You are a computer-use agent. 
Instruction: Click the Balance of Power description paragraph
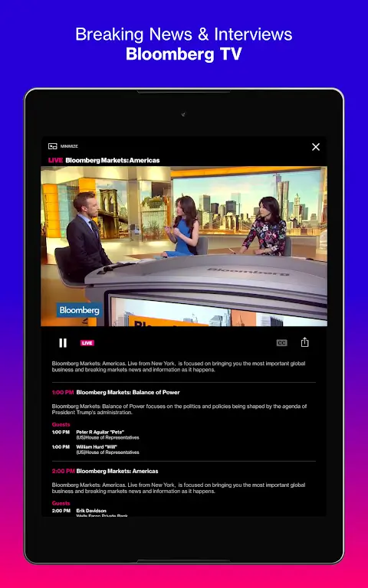(x=179, y=409)
